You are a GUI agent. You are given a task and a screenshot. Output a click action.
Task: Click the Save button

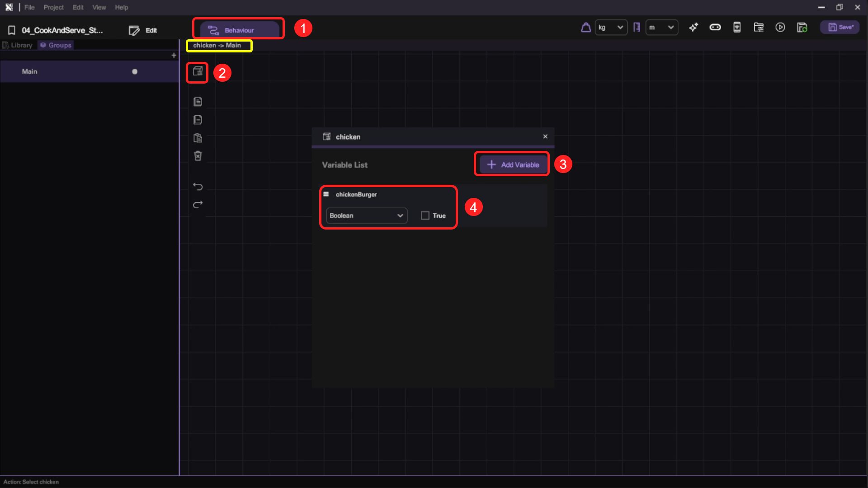[840, 28]
